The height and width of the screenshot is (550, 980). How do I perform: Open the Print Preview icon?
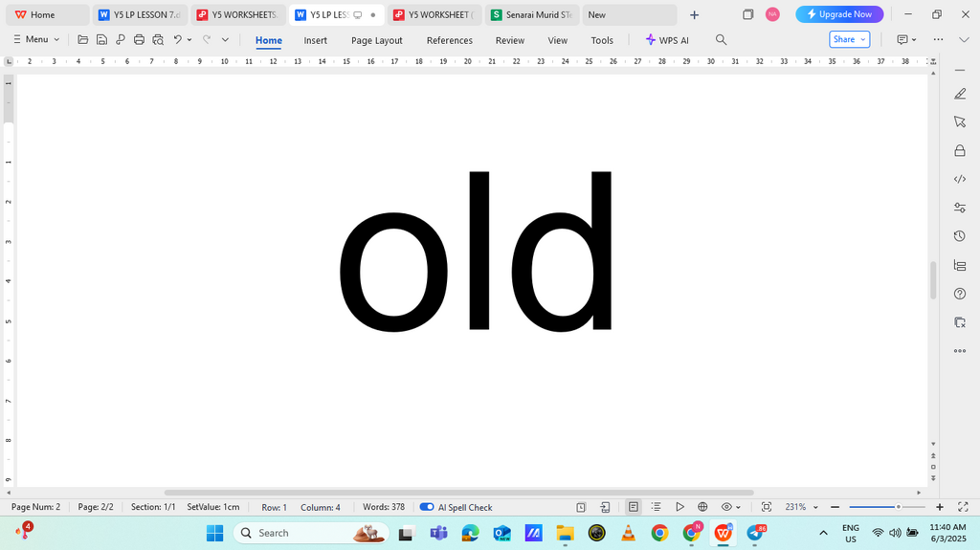(x=158, y=39)
